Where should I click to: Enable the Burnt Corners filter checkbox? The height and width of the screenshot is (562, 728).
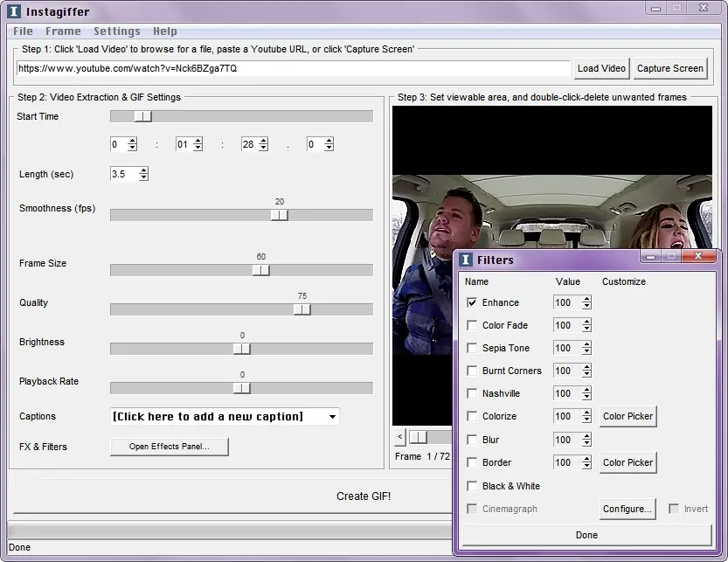[472, 371]
